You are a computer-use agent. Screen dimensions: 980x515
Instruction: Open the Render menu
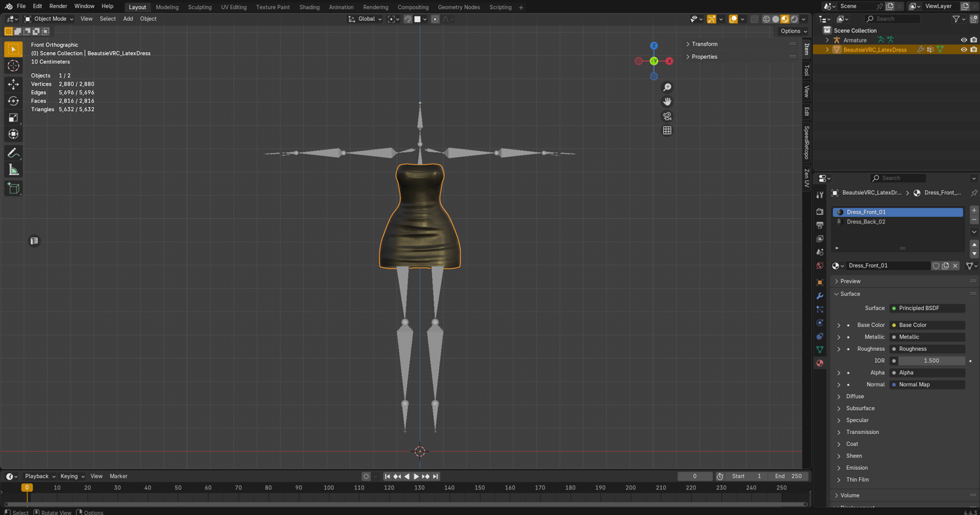(x=58, y=6)
